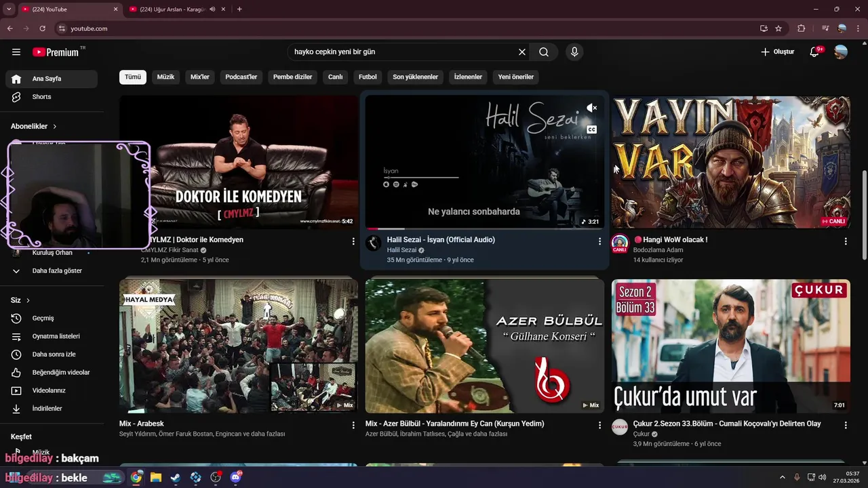Select the Tümü filter chip
The height and width of the screenshot is (488, 868).
pos(133,77)
